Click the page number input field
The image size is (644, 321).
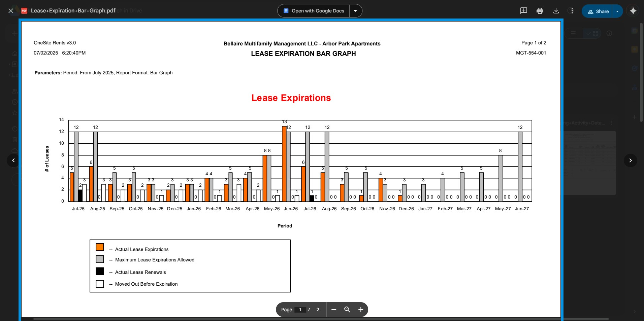click(300, 310)
